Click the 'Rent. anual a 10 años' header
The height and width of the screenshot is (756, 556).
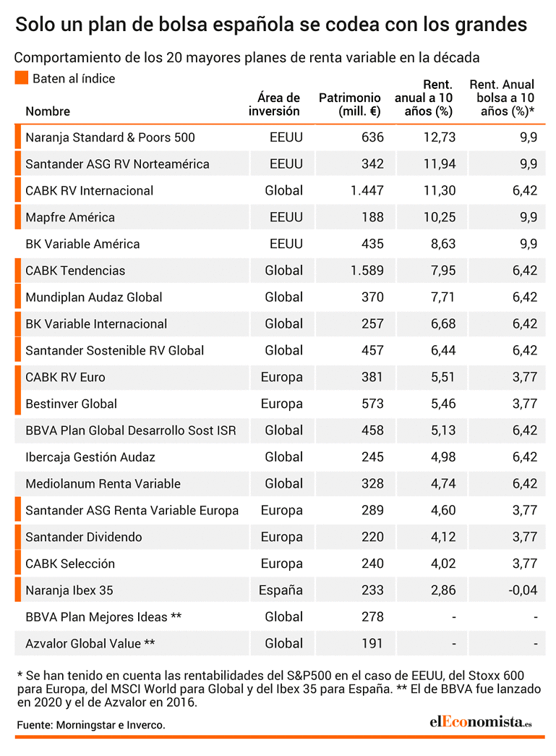tap(424, 98)
